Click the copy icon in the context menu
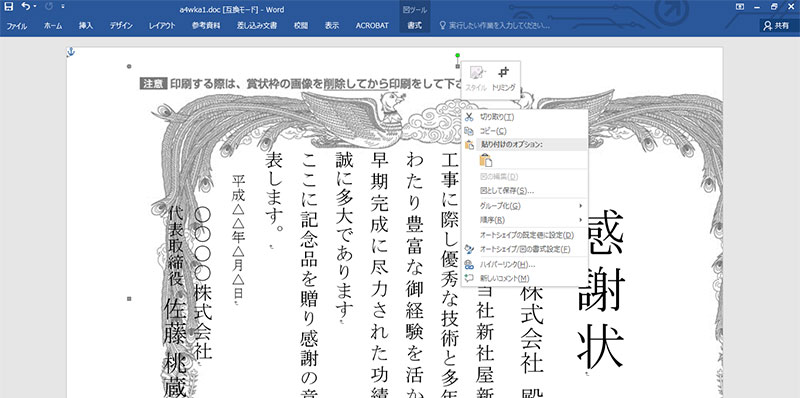 click(x=469, y=131)
